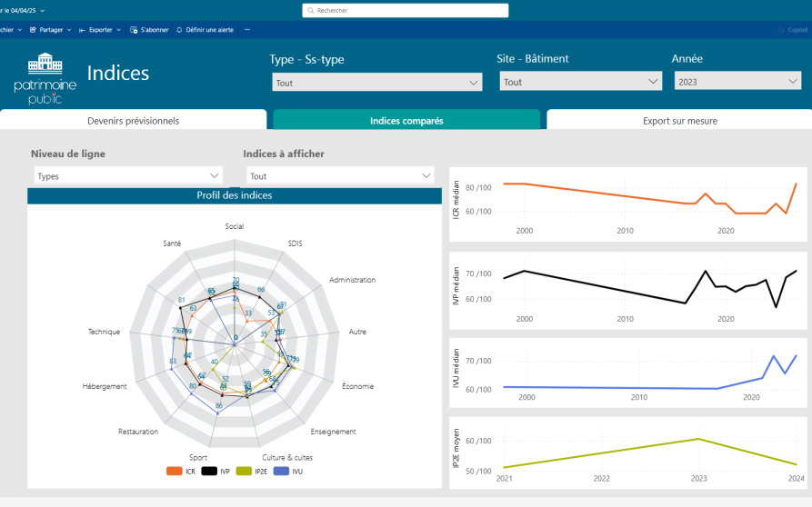Open the Partager menu
812x507 pixels.
[x=50, y=30]
